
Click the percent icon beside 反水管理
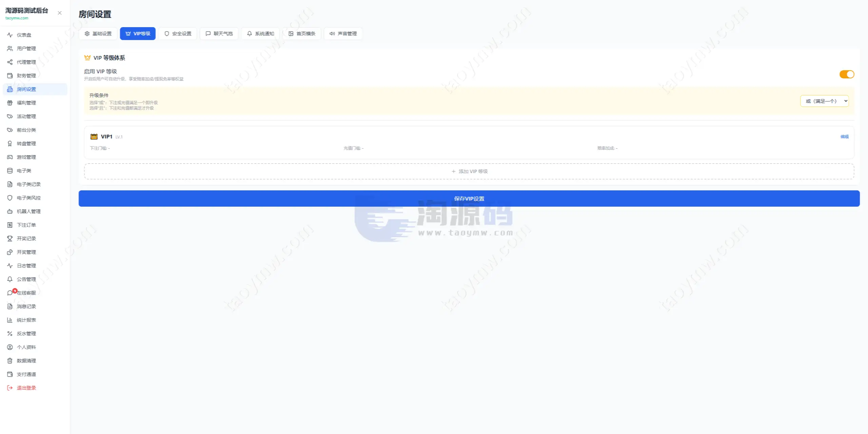pos(10,334)
